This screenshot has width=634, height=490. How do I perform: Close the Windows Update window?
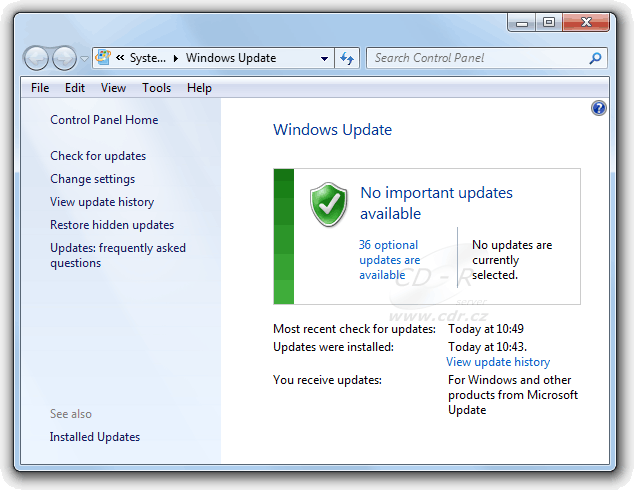click(586, 22)
